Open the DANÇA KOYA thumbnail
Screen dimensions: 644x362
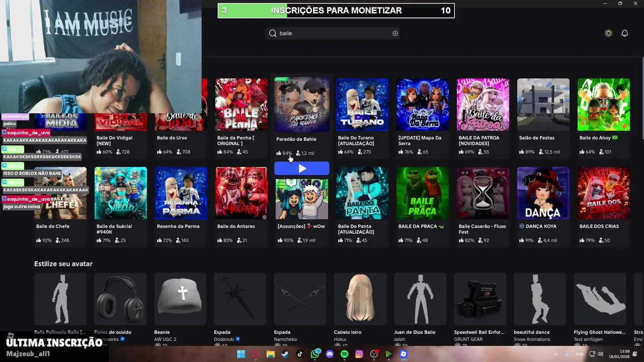coord(543,193)
